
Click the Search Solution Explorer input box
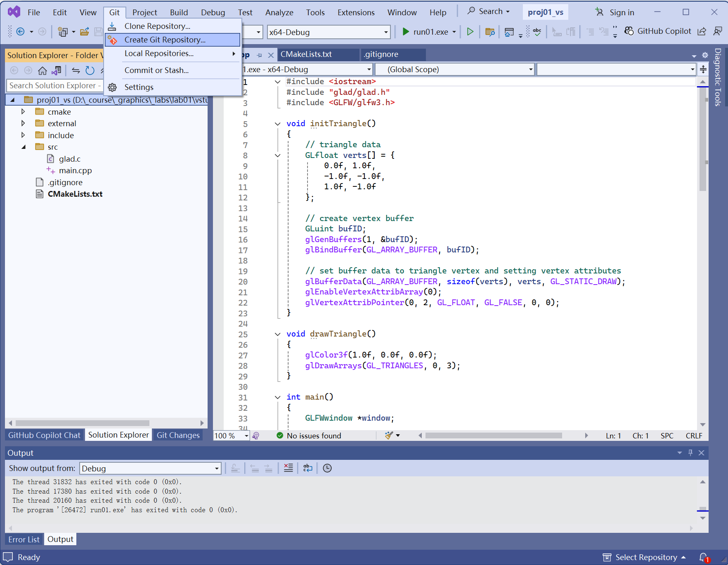click(53, 85)
